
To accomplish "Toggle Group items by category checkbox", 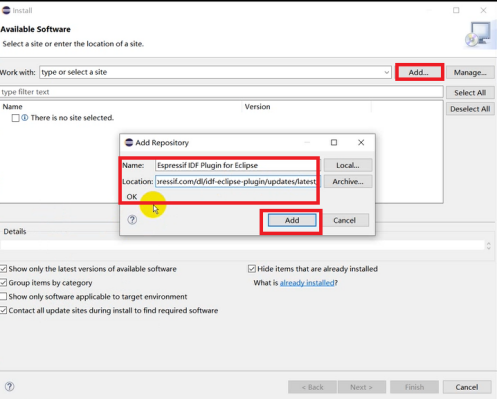I will pos(3,283).
